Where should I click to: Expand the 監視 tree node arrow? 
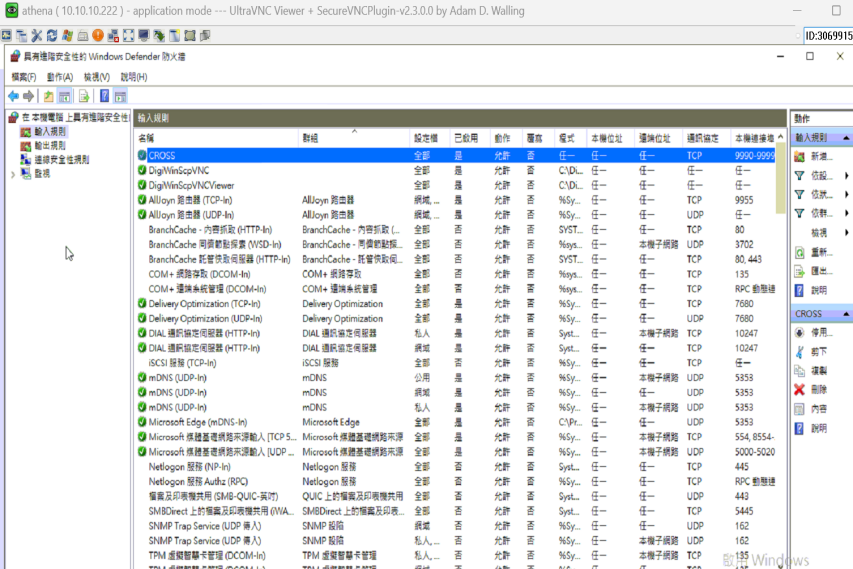click(13, 174)
